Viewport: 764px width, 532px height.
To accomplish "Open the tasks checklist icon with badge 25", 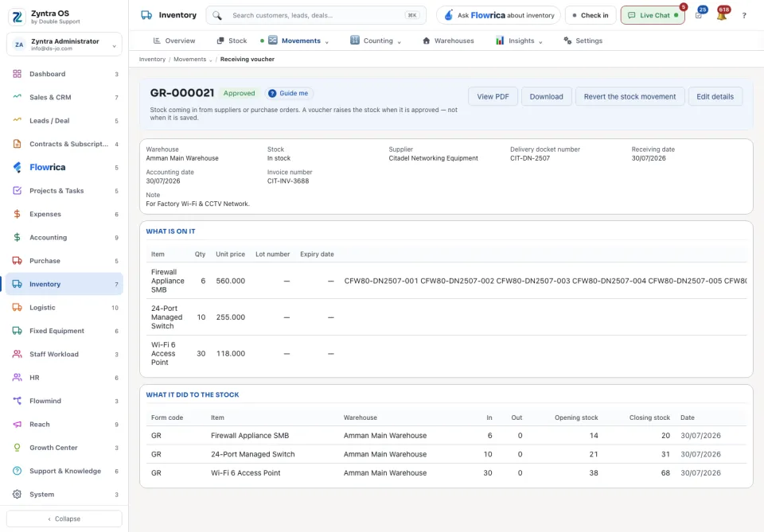I will pos(699,16).
